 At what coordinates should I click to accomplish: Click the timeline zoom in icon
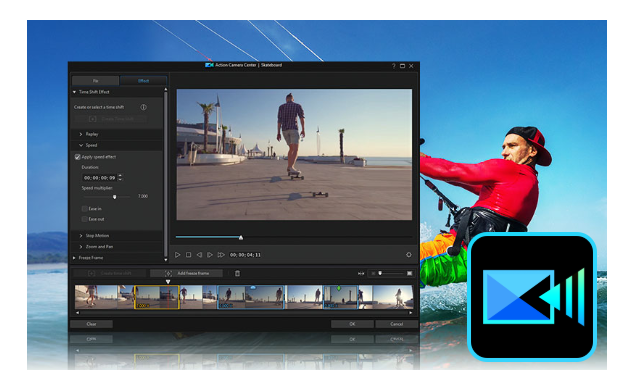(409, 273)
